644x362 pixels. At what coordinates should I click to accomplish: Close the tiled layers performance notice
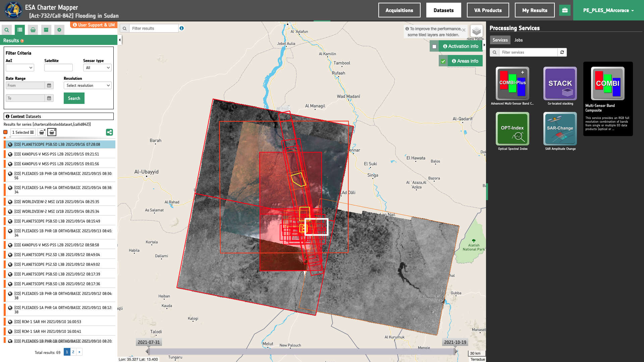464,30
